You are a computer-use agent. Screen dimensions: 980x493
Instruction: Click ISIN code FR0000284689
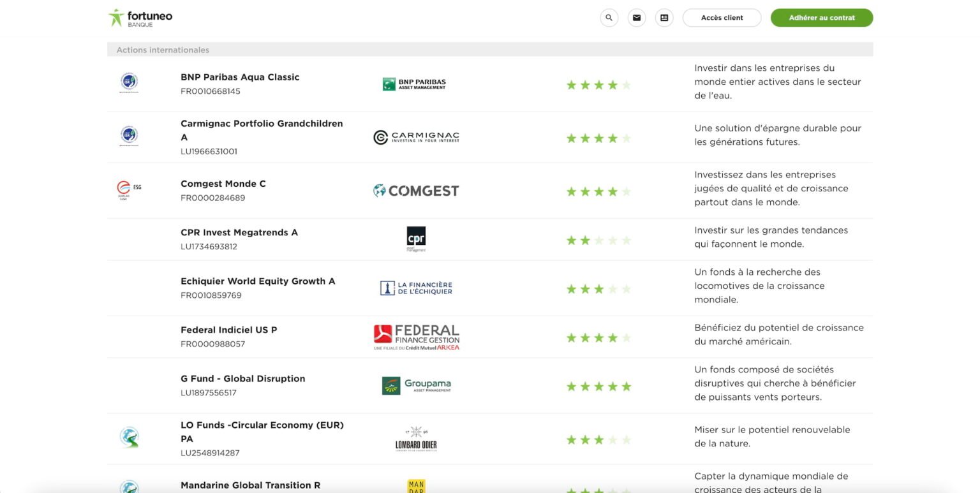[213, 198]
